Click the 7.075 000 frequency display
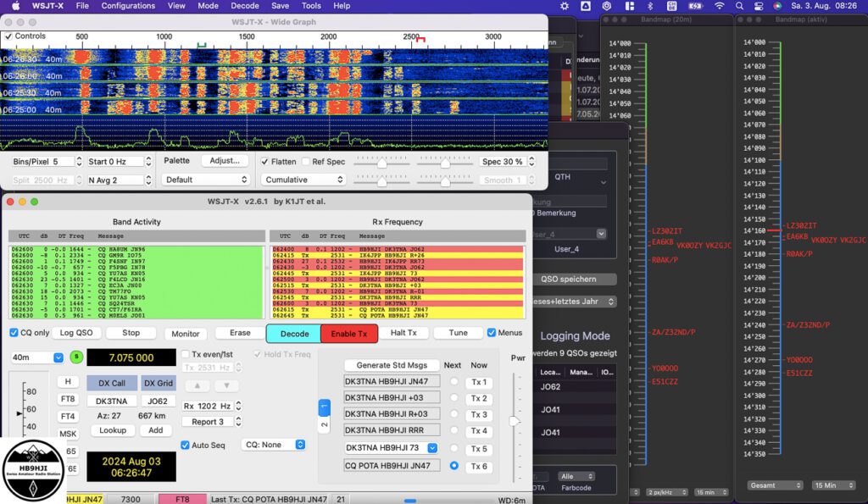 pos(131,357)
